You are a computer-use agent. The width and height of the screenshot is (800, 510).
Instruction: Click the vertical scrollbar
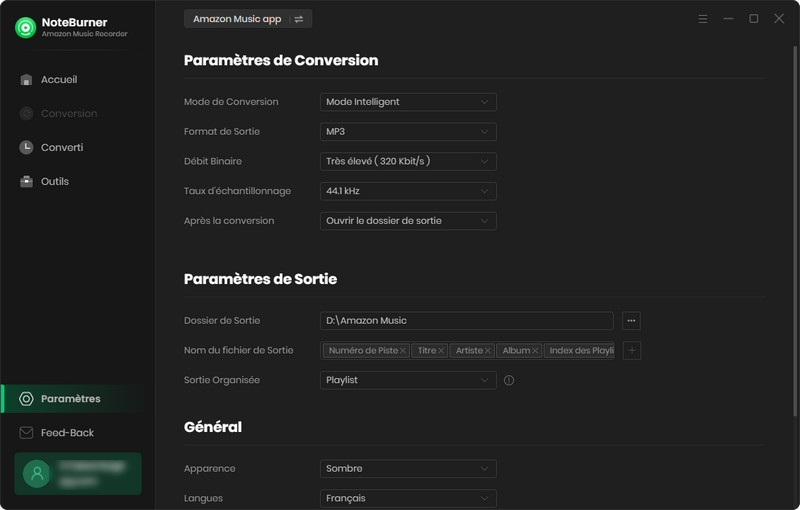pos(795,231)
